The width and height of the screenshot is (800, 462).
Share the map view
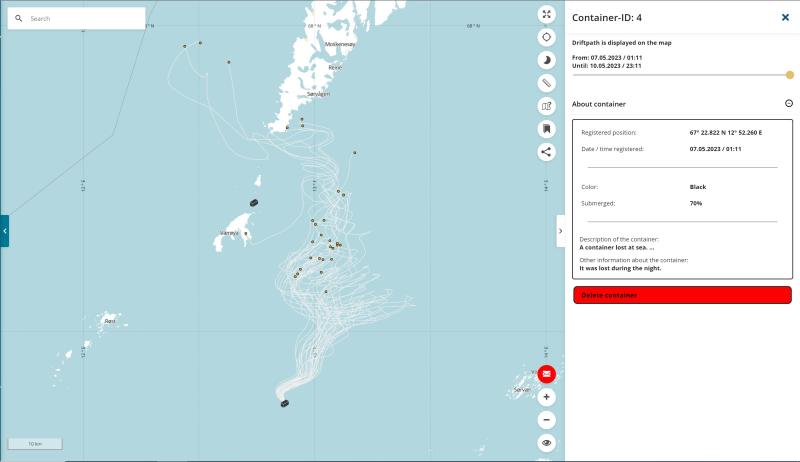pos(546,152)
